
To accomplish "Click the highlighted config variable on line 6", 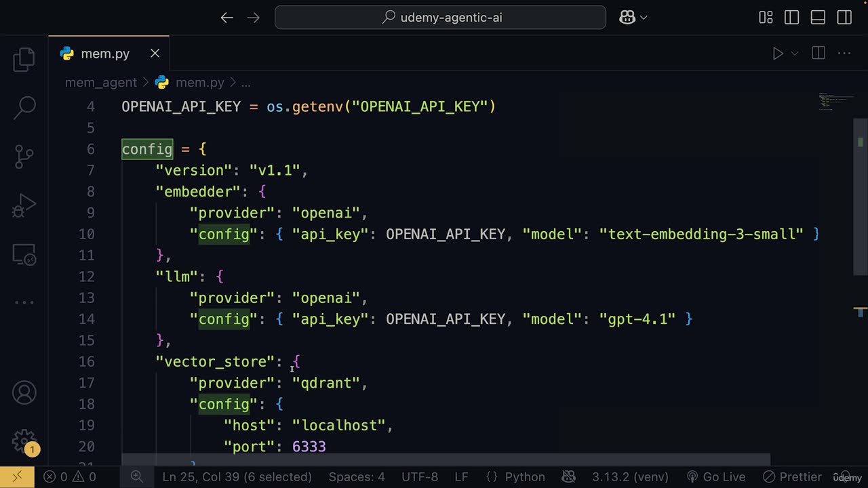I will (147, 149).
